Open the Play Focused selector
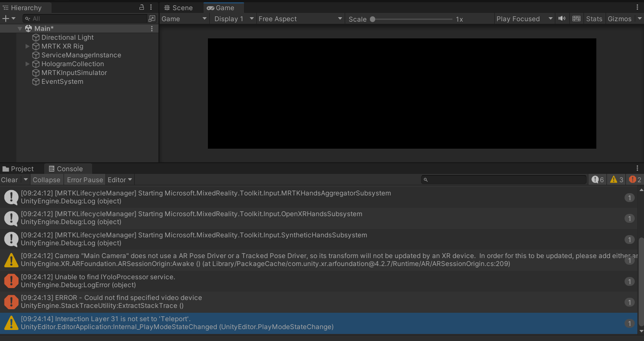Viewport: 644px width, 341px height. [523, 19]
